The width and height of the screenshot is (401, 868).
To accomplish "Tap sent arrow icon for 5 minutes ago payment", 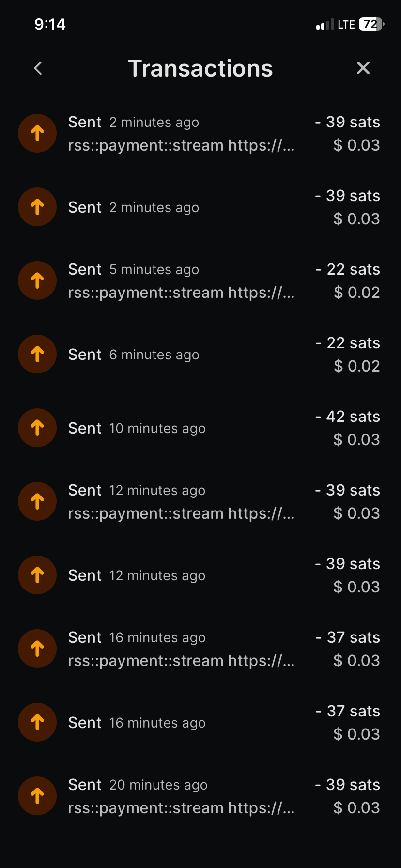I will 37,280.
